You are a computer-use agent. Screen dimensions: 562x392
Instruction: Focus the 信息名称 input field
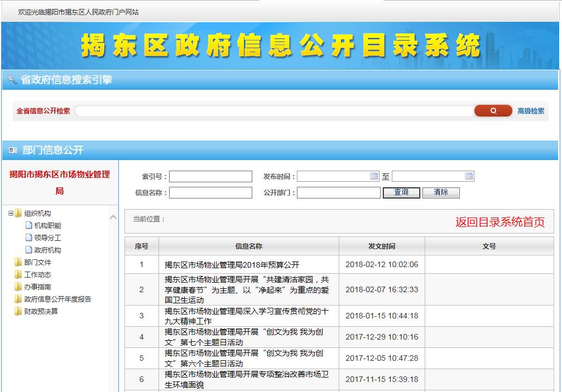click(211, 192)
